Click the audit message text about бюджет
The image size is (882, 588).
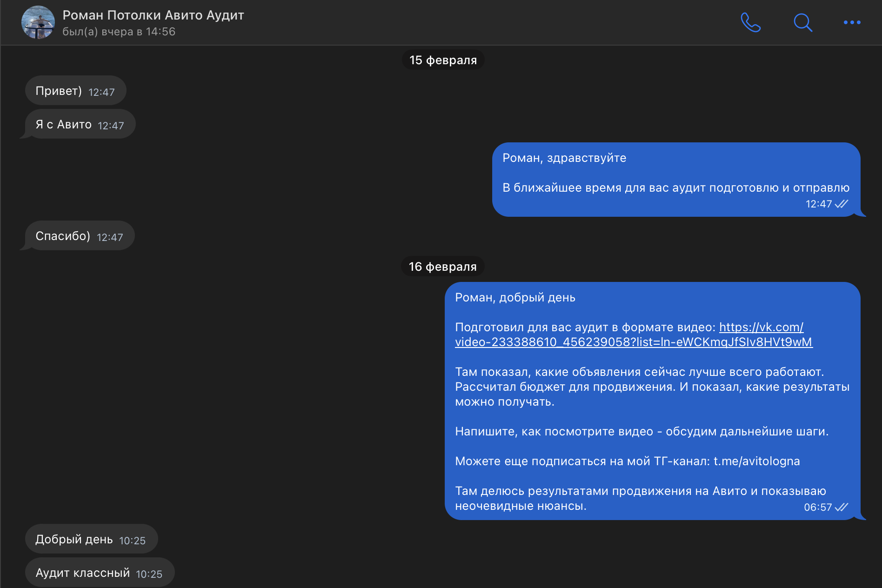652,387
